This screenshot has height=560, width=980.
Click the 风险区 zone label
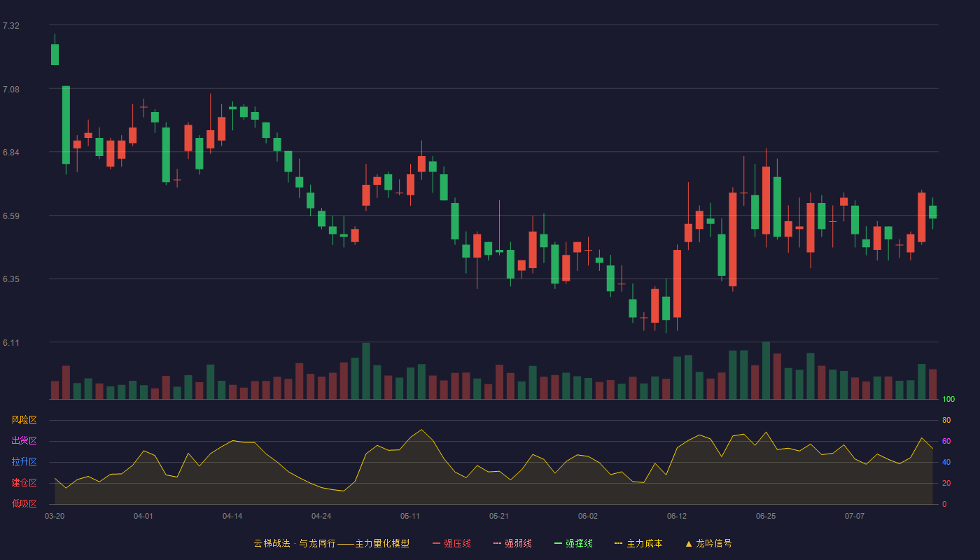(x=24, y=420)
